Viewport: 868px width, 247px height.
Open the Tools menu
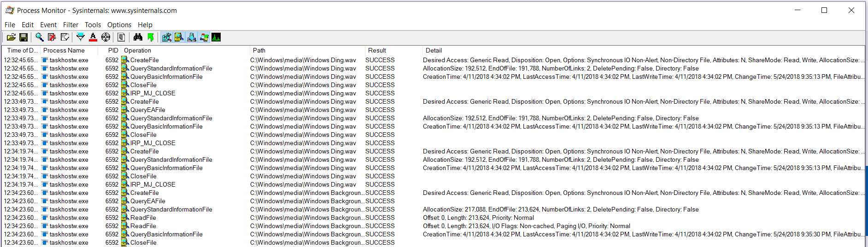pos(93,25)
